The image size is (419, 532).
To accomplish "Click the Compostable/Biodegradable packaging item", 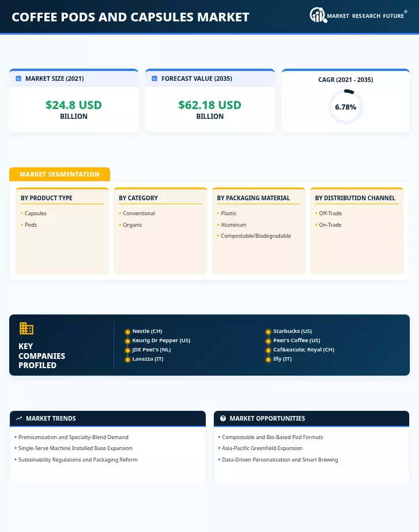I will 255,236.
